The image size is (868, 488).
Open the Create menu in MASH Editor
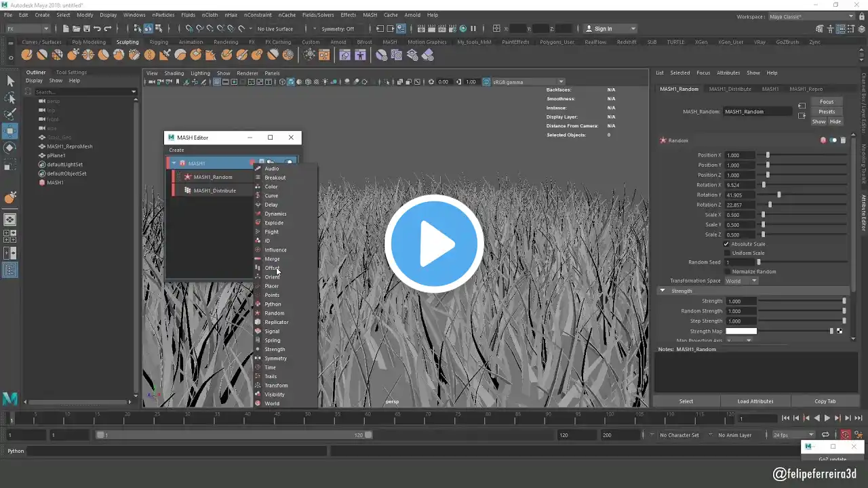pos(176,150)
